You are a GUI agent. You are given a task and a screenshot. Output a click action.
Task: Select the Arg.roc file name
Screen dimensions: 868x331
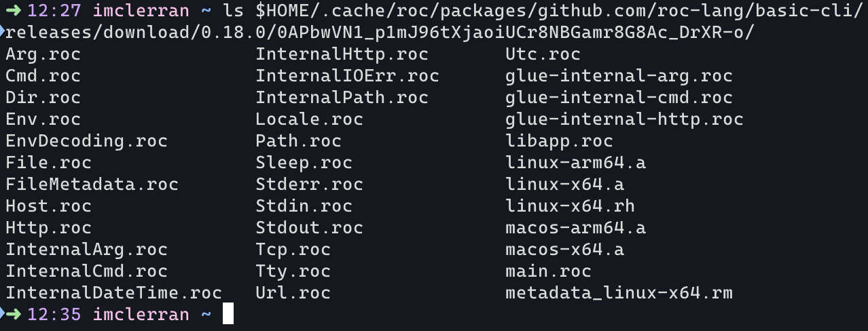click(x=43, y=55)
